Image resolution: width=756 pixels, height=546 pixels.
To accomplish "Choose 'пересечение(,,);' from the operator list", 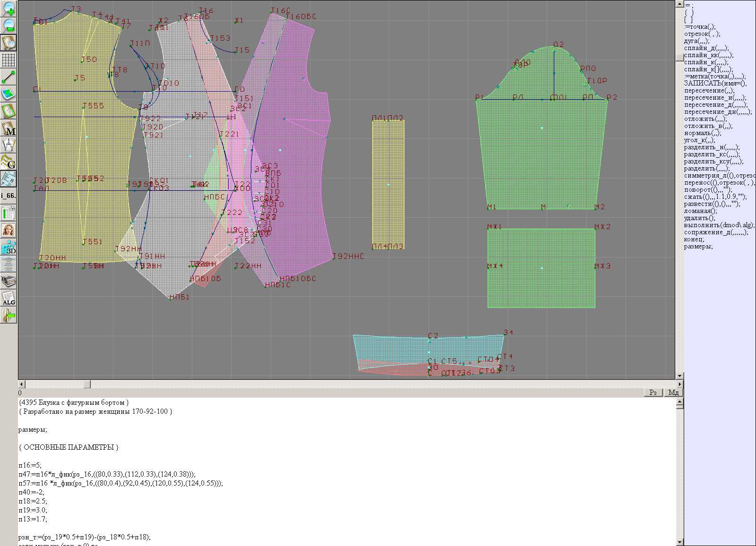I will (x=709, y=91).
